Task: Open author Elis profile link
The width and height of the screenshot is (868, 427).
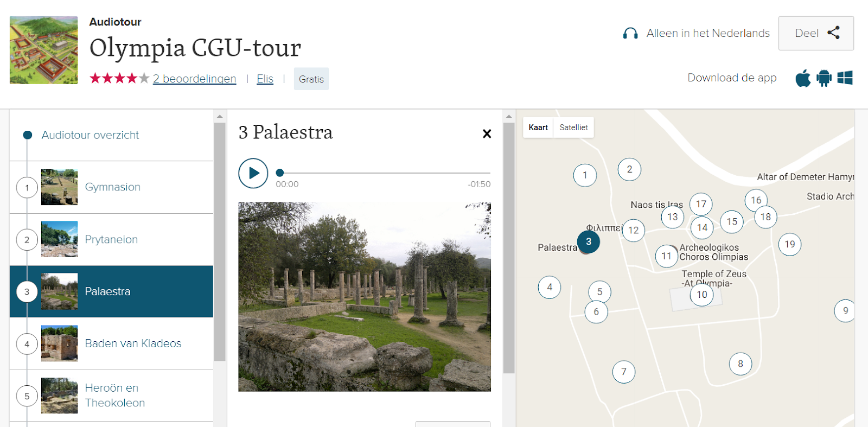Action: point(265,79)
